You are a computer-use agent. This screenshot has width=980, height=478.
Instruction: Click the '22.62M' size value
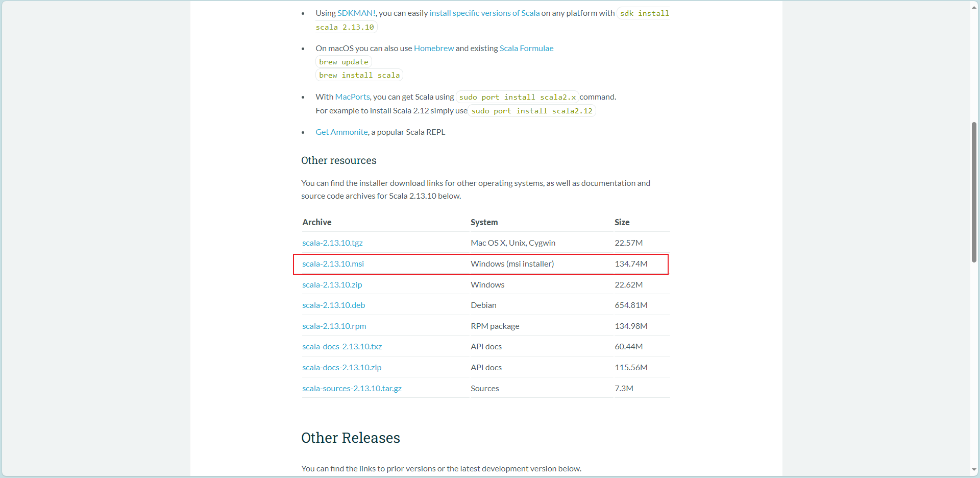[x=628, y=285]
